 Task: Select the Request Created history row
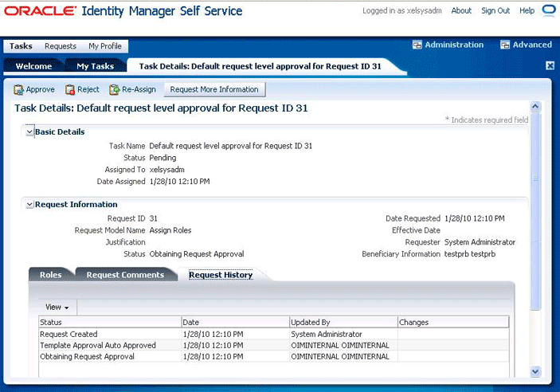coord(274,334)
